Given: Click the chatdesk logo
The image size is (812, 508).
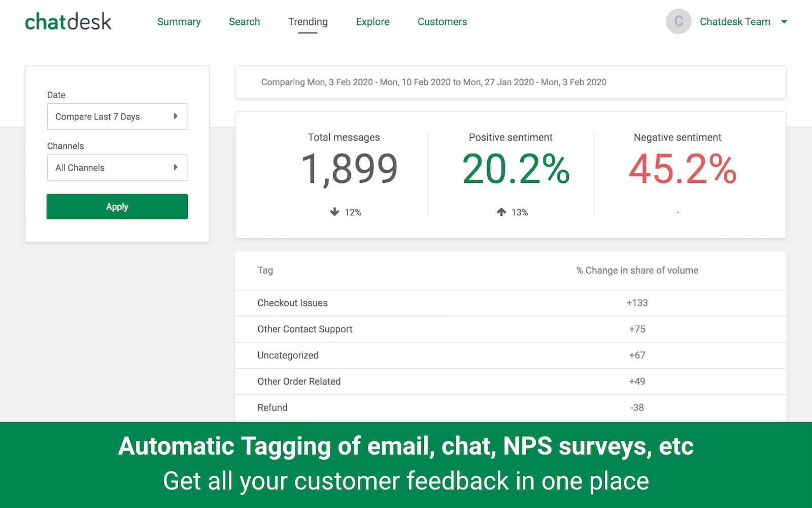Looking at the screenshot, I should (68, 22).
